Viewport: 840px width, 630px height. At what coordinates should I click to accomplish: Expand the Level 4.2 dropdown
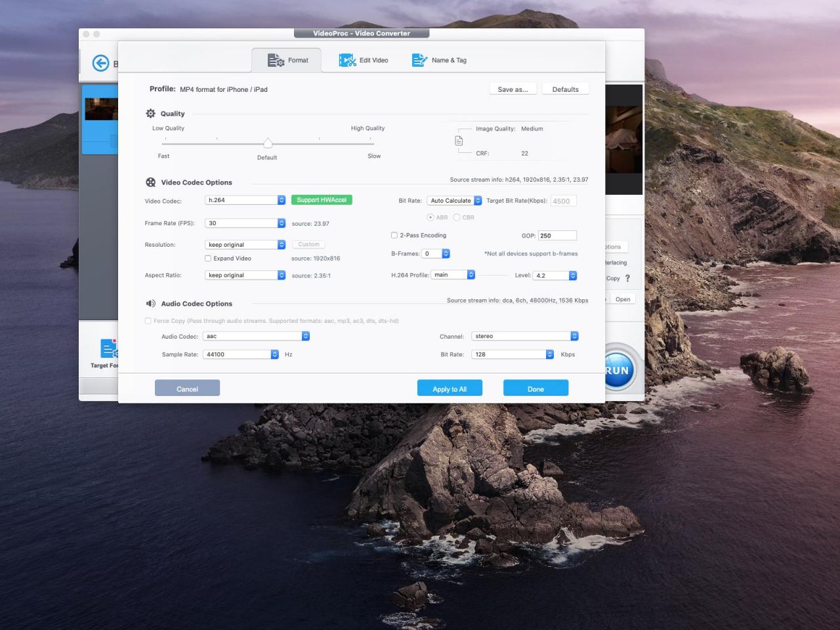pos(555,276)
